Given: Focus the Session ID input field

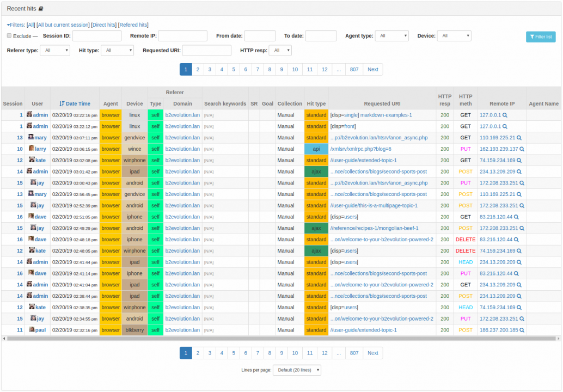Looking at the screenshot, I should (97, 36).
